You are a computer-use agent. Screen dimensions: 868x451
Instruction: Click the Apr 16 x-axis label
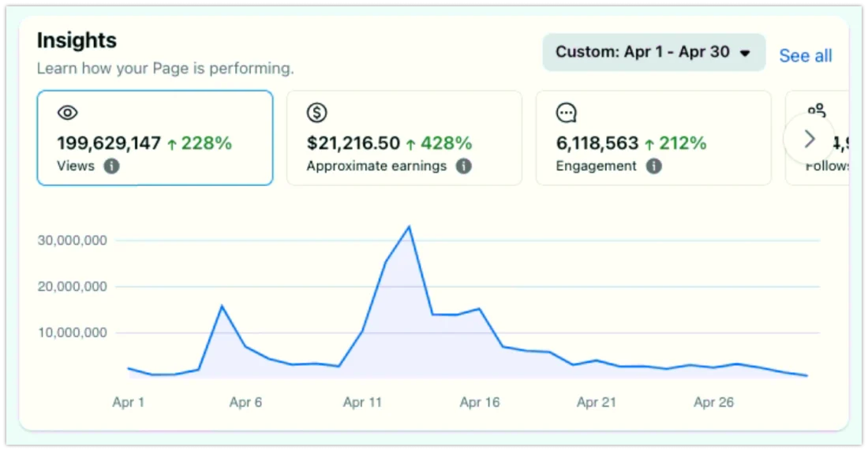pyautogui.click(x=480, y=402)
